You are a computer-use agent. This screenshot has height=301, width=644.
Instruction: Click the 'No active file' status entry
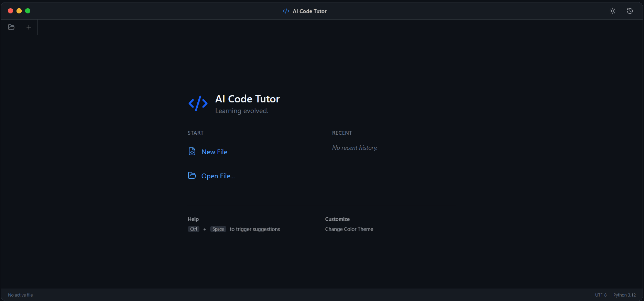21,295
